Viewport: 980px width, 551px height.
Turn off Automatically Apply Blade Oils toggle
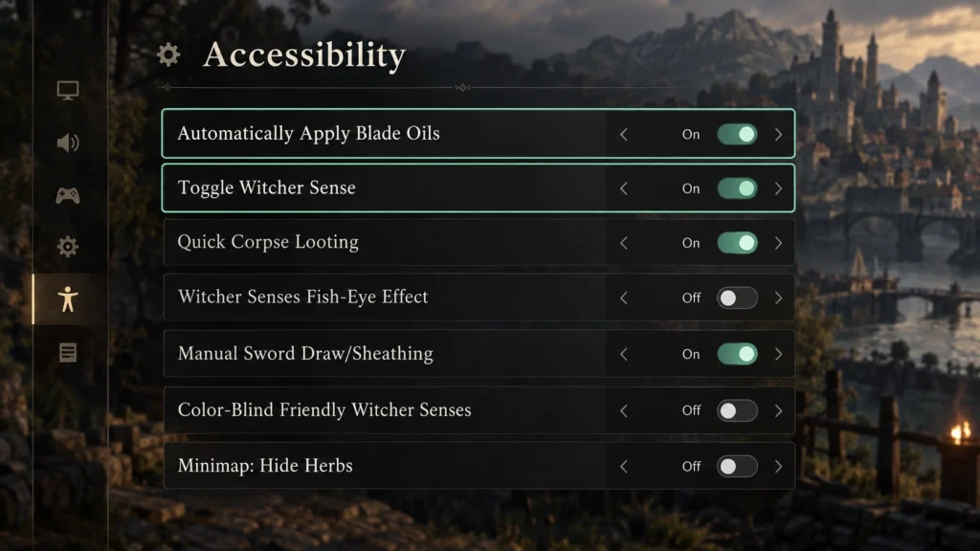tap(737, 134)
